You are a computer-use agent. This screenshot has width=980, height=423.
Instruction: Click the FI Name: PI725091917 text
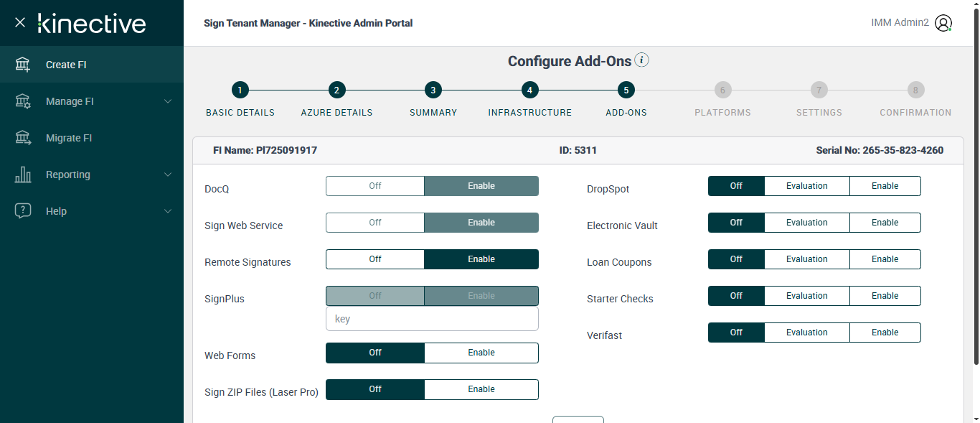265,151
